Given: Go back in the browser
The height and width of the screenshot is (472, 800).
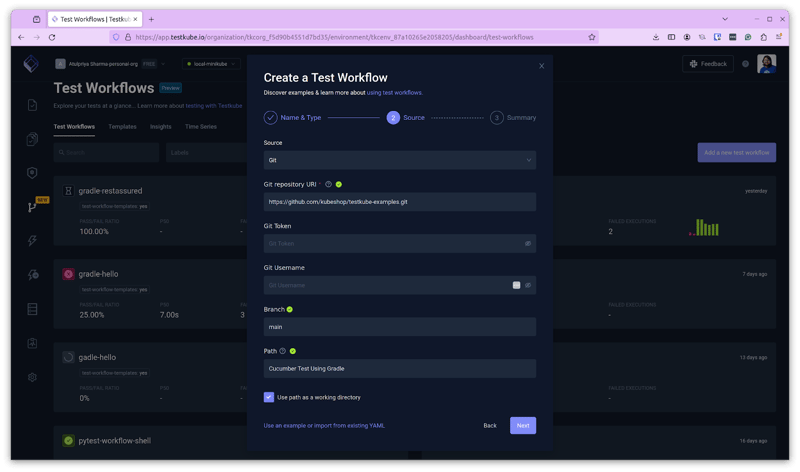Looking at the screenshot, I should click(x=21, y=37).
